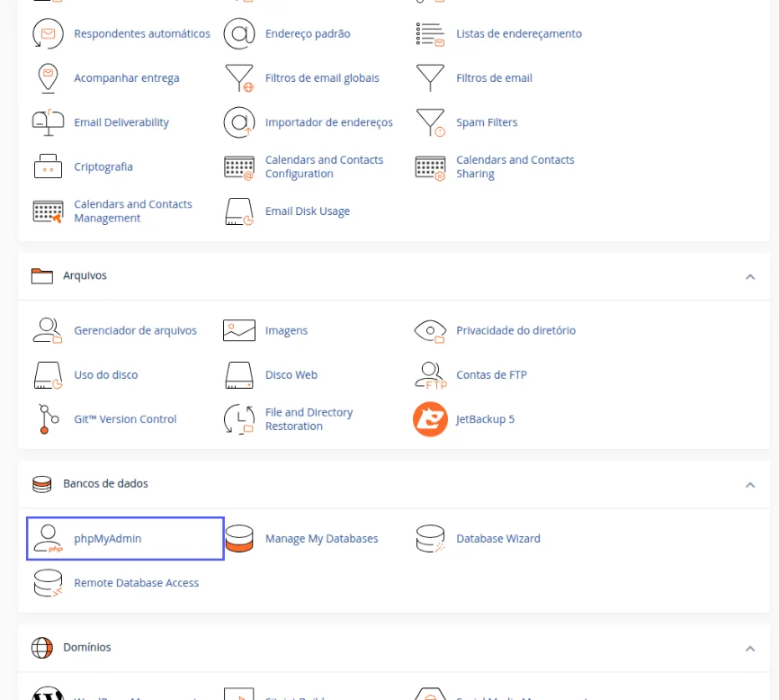Viewport: 779px width, 700px height.
Task: Click the Contas de FTP icon
Action: coord(431,375)
